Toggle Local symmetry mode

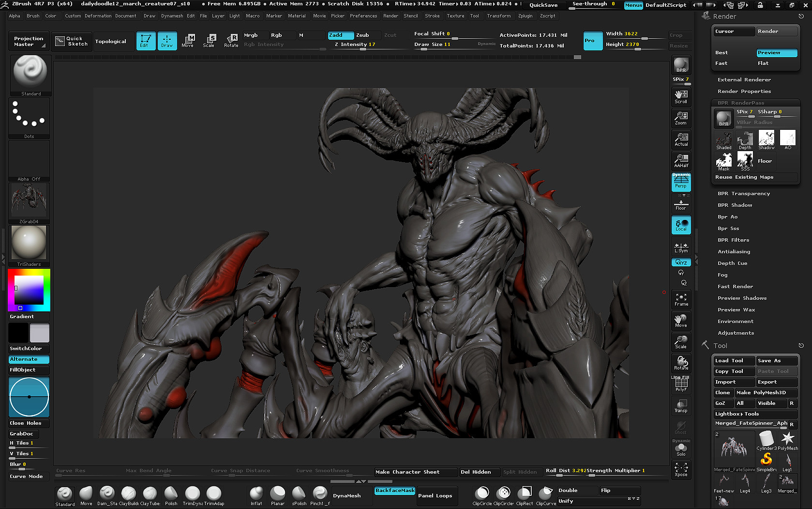coord(681,225)
